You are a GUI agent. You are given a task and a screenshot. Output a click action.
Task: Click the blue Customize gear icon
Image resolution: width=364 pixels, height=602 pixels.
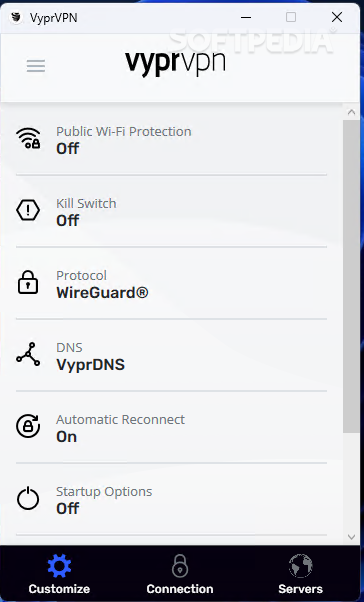[x=59, y=566]
